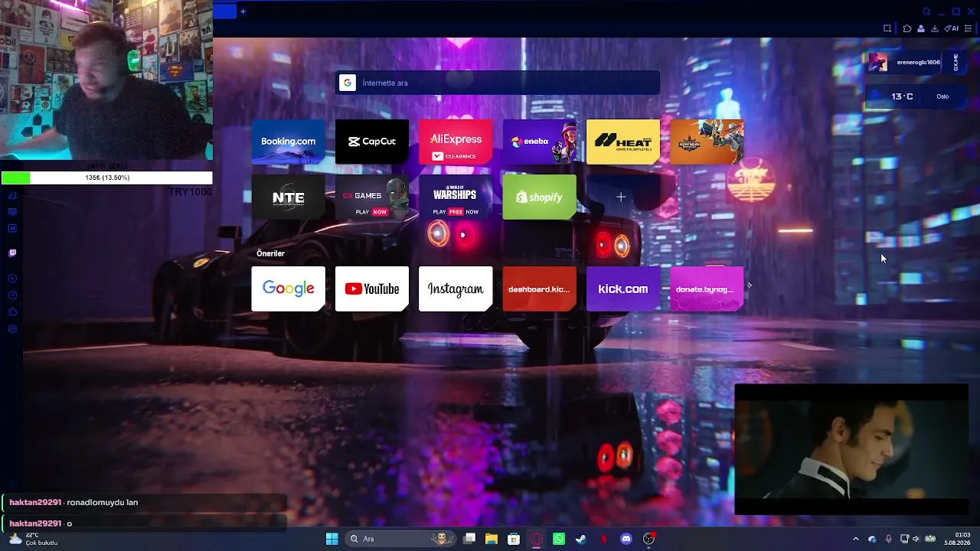Open the dashboard.kick suggestion tile

[x=540, y=289]
